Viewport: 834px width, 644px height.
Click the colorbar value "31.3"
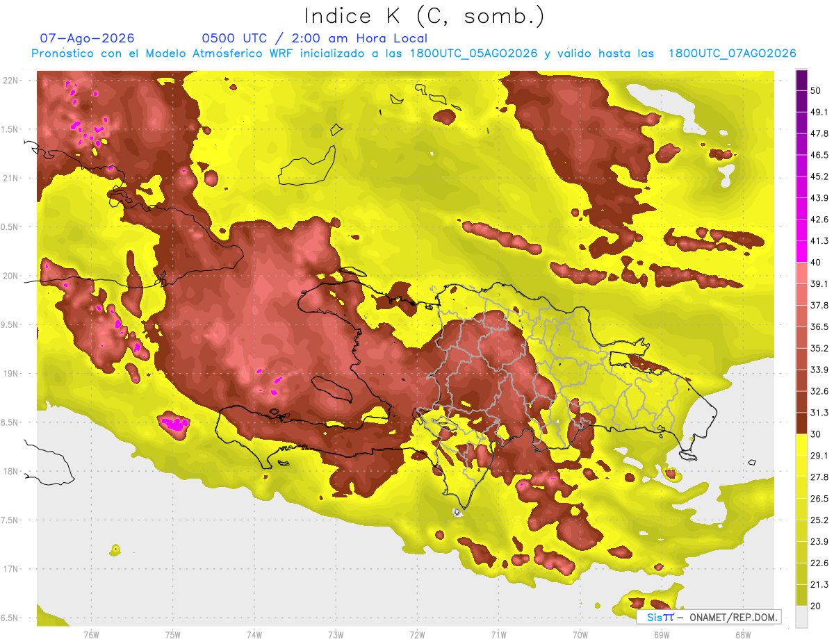(819, 413)
